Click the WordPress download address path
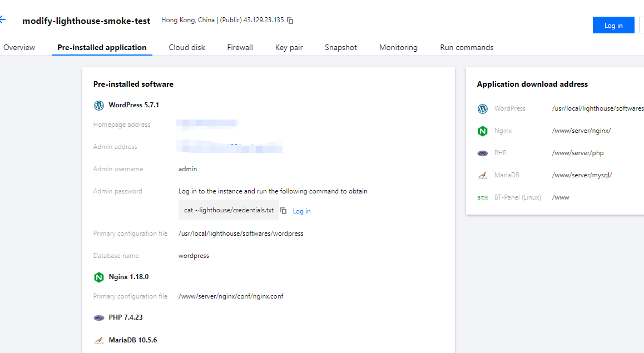Viewport: 644px width, 353px height. pyautogui.click(x=598, y=108)
